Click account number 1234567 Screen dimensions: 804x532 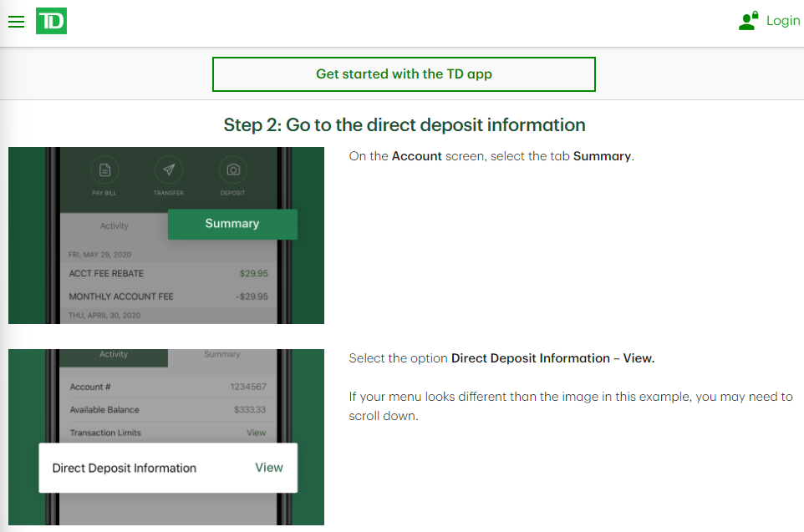coord(248,387)
